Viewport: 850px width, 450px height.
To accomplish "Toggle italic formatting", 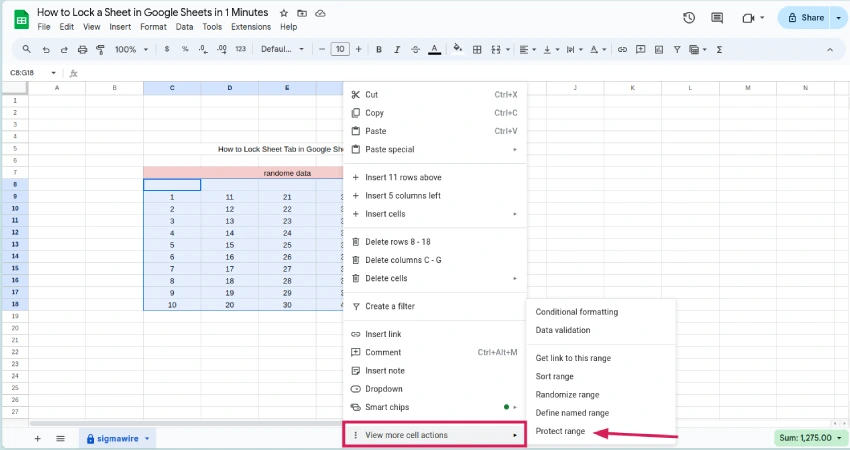I will 397,49.
